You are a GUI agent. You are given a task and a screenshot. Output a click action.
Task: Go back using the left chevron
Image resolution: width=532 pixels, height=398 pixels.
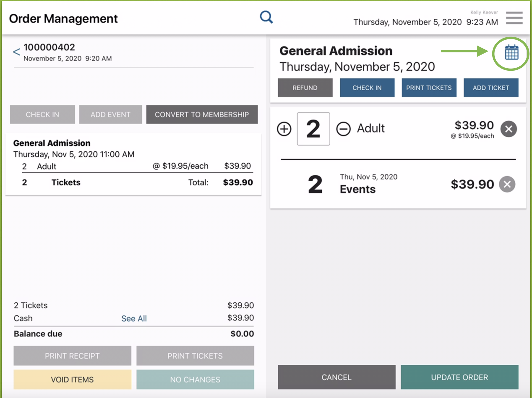point(16,52)
